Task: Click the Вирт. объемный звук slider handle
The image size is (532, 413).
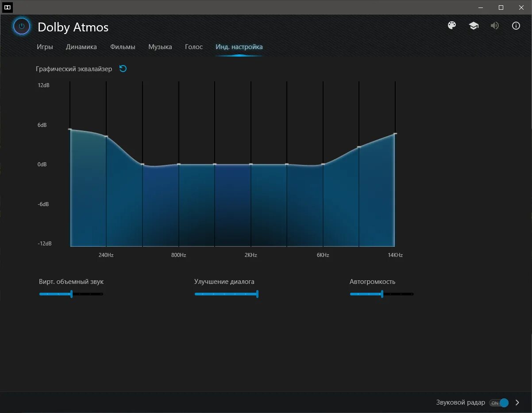Action: pyautogui.click(x=71, y=294)
